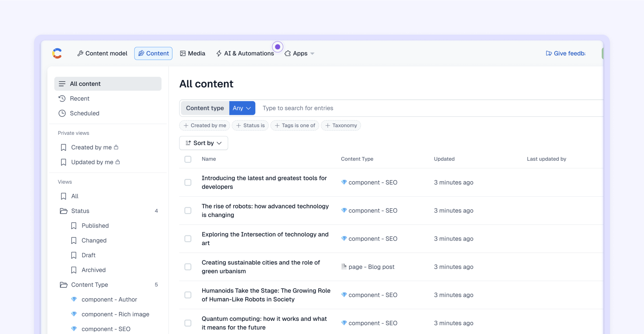Click the lock icon after Updated by me
The height and width of the screenshot is (334, 644).
coord(118,162)
